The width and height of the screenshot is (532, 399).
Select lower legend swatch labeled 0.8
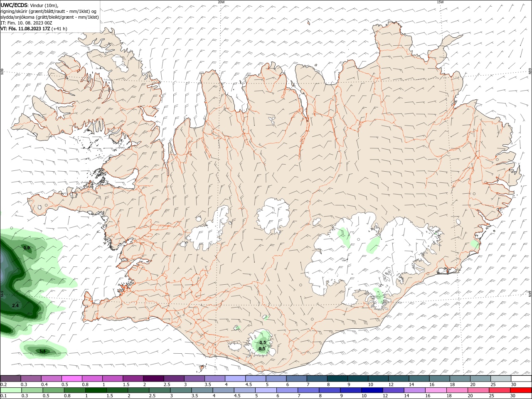point(74,390)
